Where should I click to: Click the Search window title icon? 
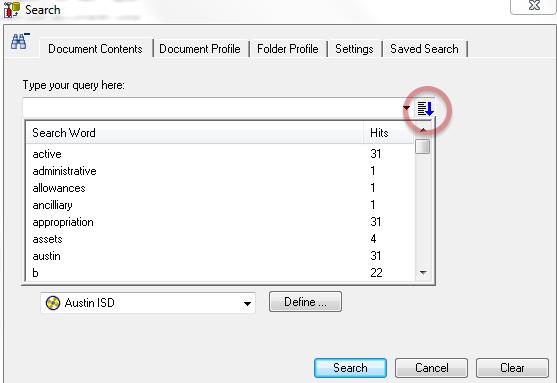point(11,10)
